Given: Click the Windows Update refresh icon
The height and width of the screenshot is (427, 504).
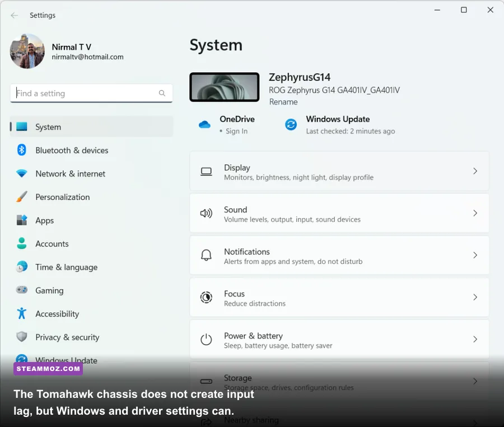Looking at the screenshot, I should (x=291, y=124).
